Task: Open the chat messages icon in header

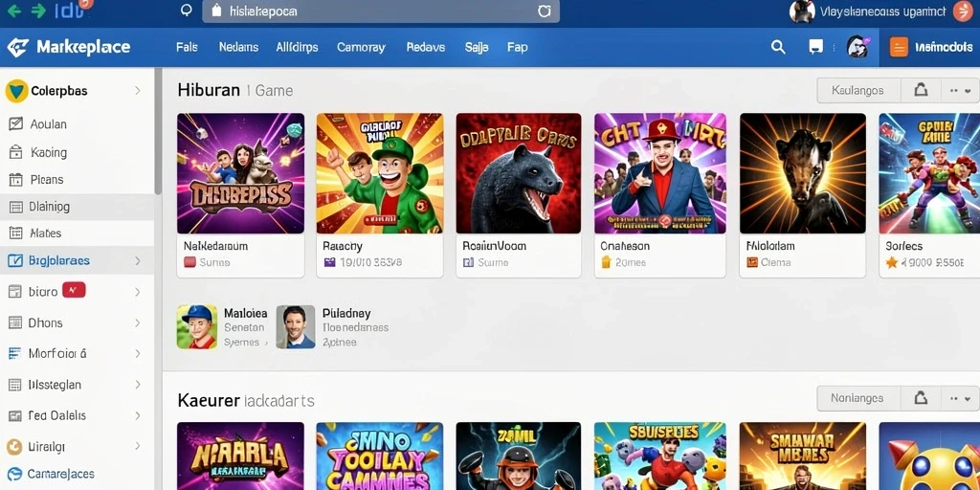Action: [815, 47]
